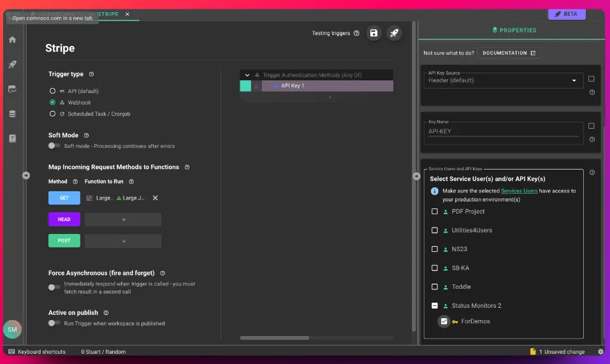Click the rocket publish button near Testing triggers
The width and height of the screenshot is (610, 364).
coord(395,33)
